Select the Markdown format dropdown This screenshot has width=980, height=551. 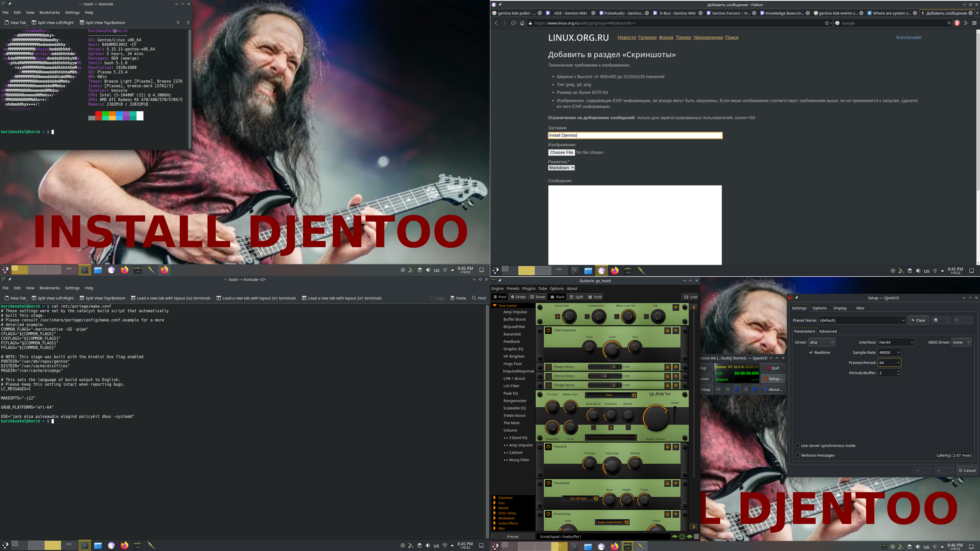(561, 168)
